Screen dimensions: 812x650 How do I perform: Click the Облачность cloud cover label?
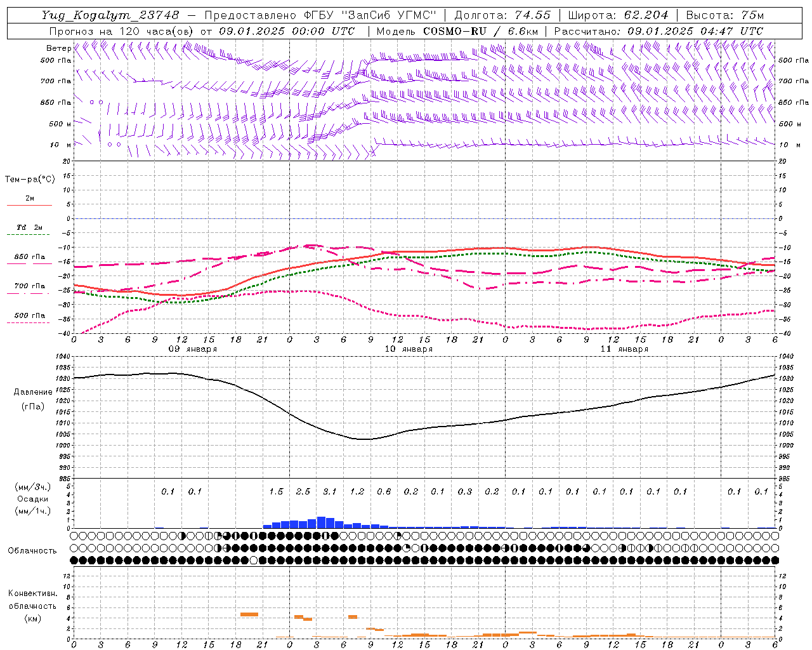[32, 551]
